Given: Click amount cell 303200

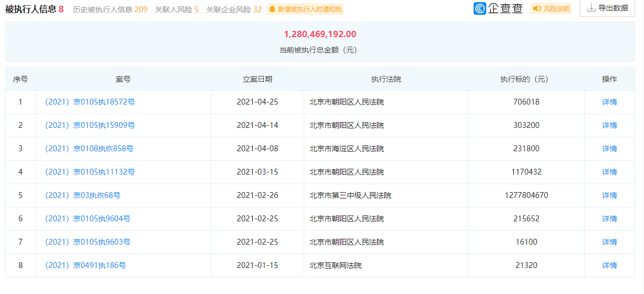Looking at the screenshot, I should pyautogui.click(x=526, y=125).
